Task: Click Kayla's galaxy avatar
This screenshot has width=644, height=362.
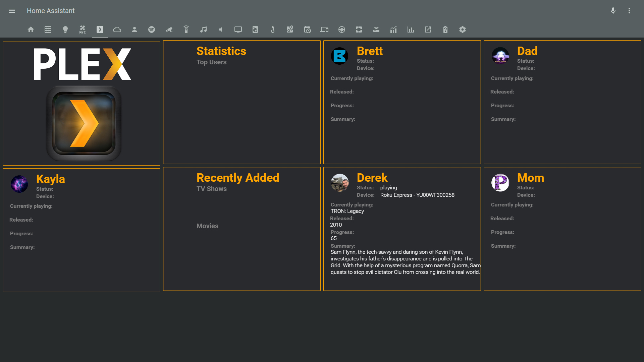Action: pos(19,184)
